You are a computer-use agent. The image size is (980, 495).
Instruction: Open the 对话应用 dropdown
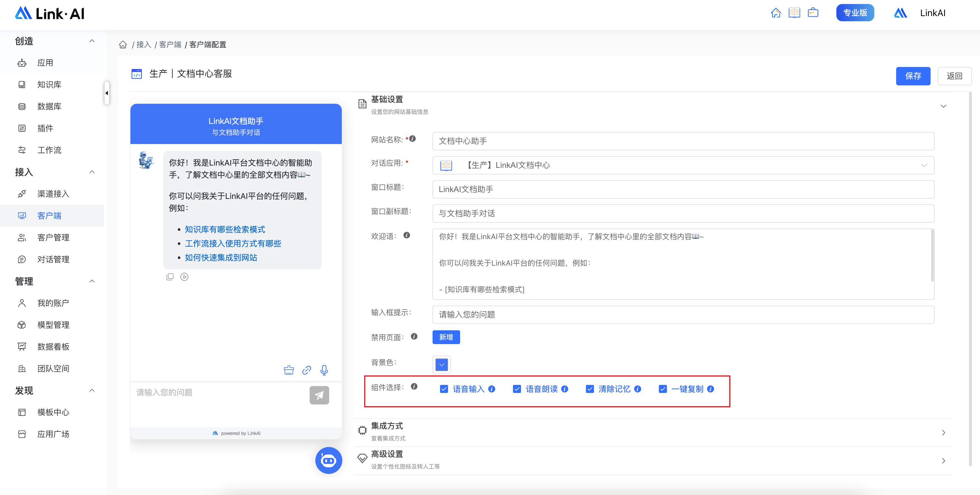click(683, 165)
